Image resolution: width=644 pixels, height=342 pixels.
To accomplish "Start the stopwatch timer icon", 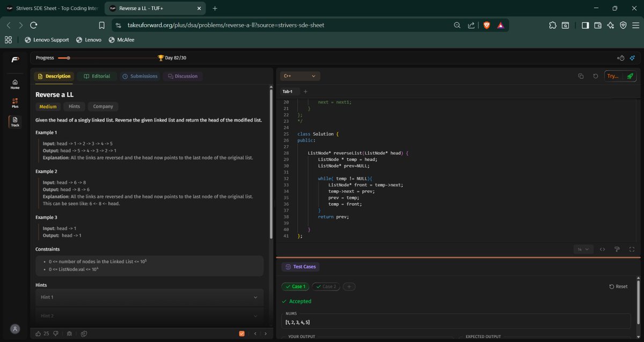I will pyautogui.click(x=621, y=58).
